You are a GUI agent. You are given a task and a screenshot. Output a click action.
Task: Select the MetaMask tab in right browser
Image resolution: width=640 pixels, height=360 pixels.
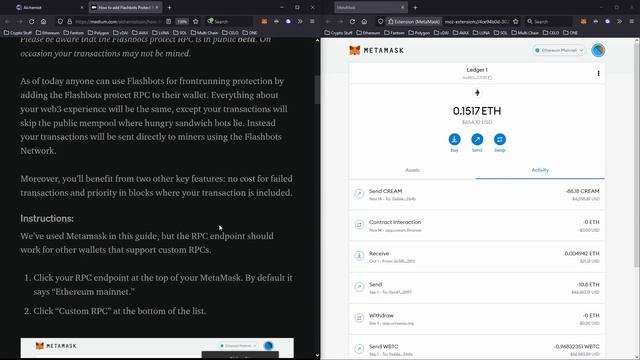tap(371, 7)
